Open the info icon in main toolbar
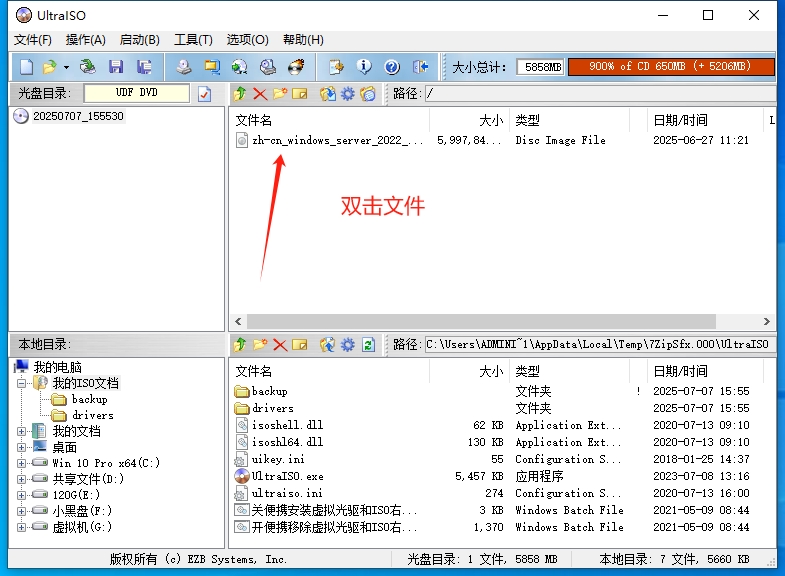Image resolution: width=785 pixels, height=576 pixels. tap(364, 67)
